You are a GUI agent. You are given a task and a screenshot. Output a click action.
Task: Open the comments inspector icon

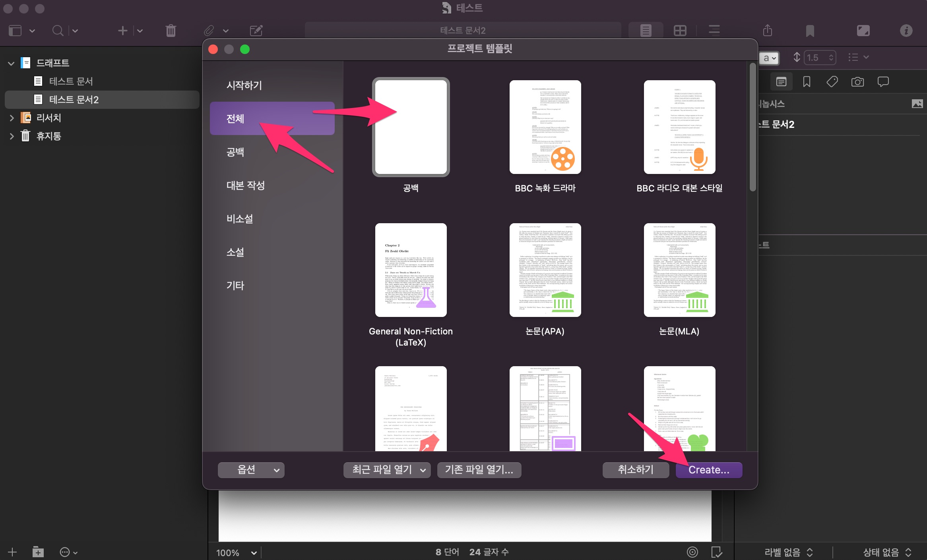[x=883, y=82]
